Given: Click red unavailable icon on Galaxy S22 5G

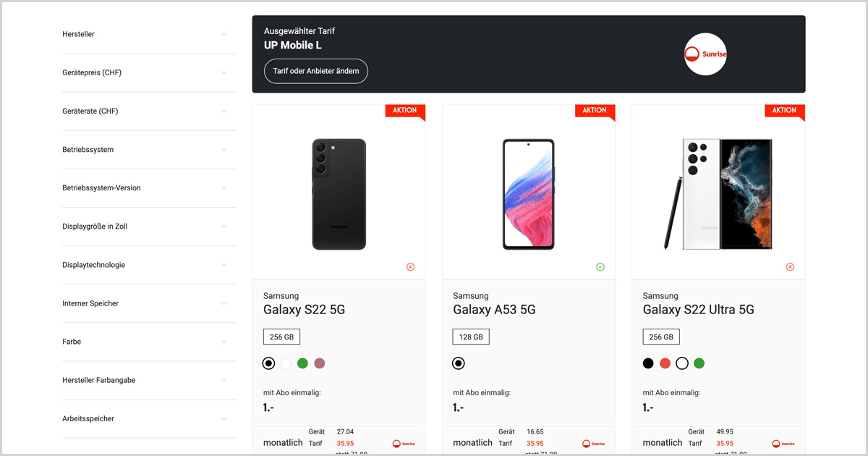Looking at the screenshot, I should [411, 267].
